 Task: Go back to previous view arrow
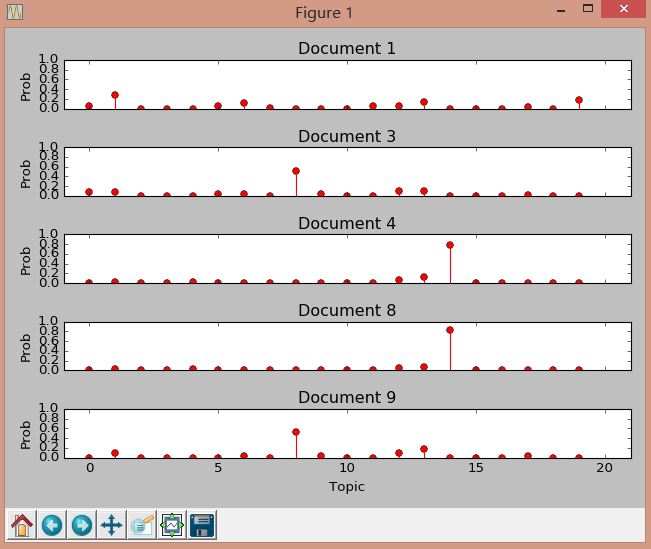coord(52,525)
